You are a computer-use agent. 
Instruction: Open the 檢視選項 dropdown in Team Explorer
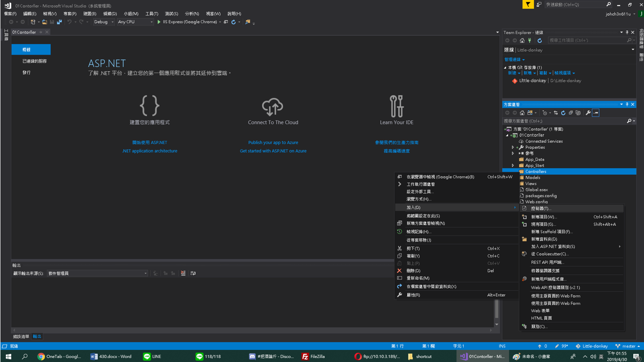564,73
